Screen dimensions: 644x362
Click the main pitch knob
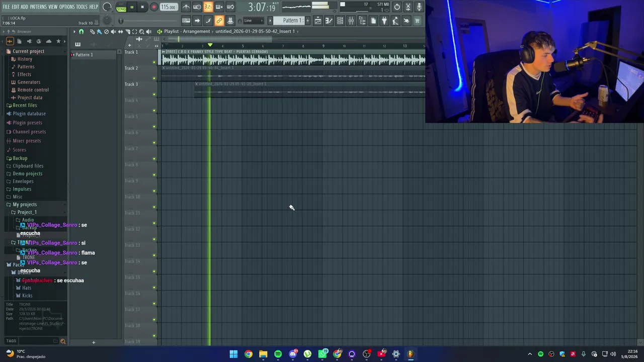(x=107, y=21)
